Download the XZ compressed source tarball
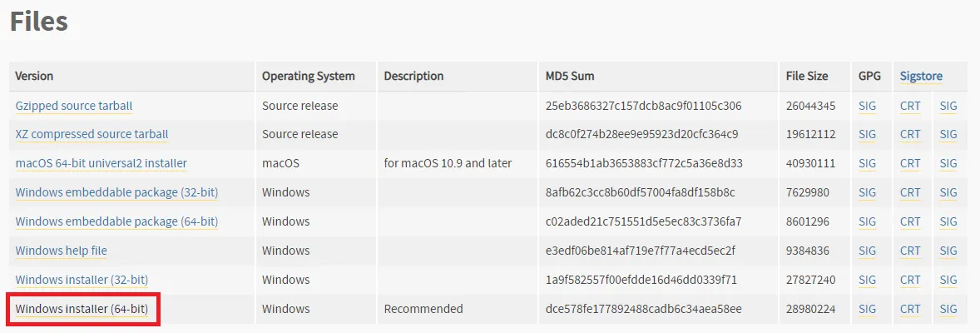 coord(92,134)
